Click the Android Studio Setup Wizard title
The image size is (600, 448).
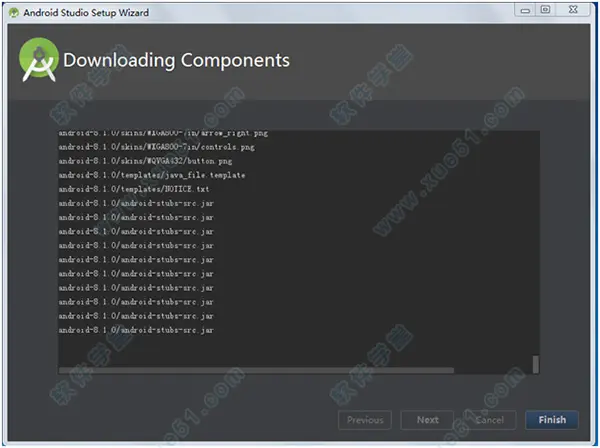coord(86,13)
